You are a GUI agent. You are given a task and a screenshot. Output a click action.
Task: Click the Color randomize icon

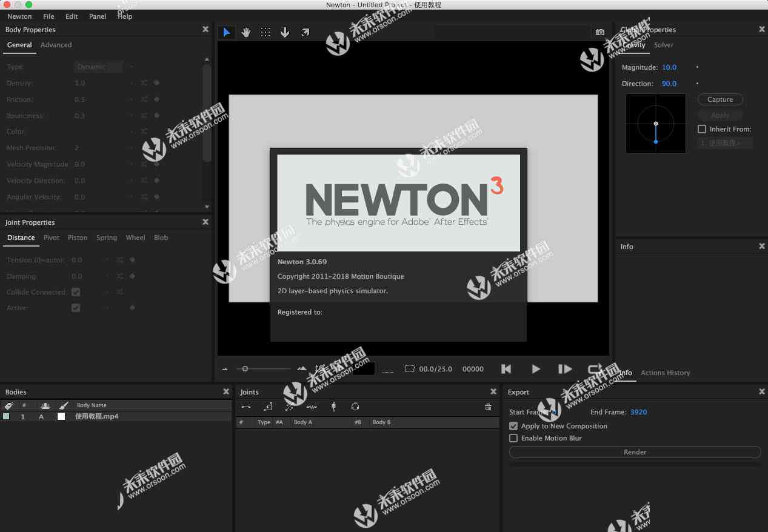(x=144, y=131)
